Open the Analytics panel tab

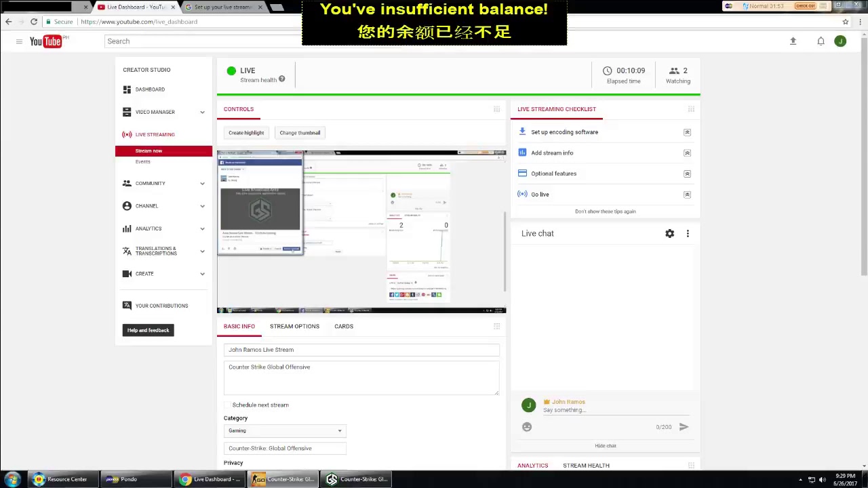click(532, 466)
